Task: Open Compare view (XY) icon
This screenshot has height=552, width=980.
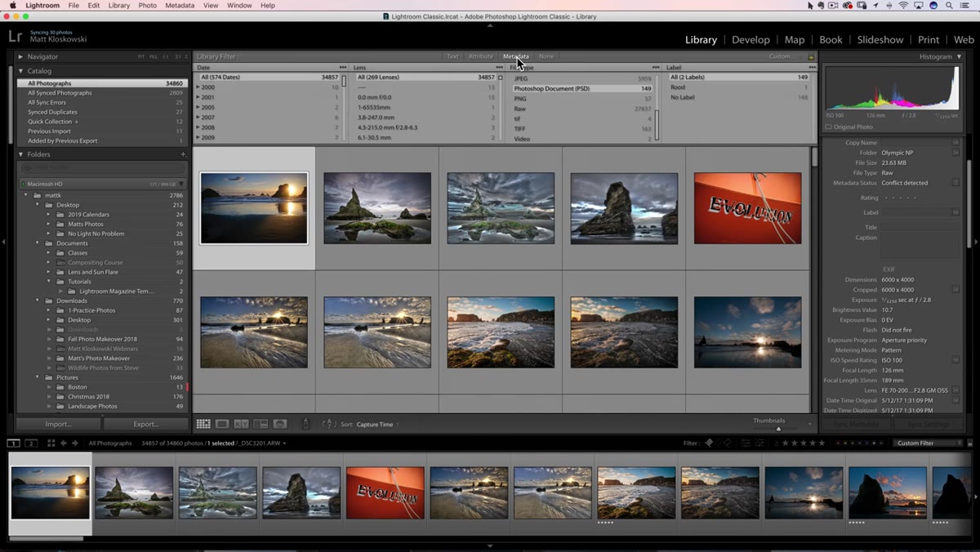Action: click(x=241, y=424)
